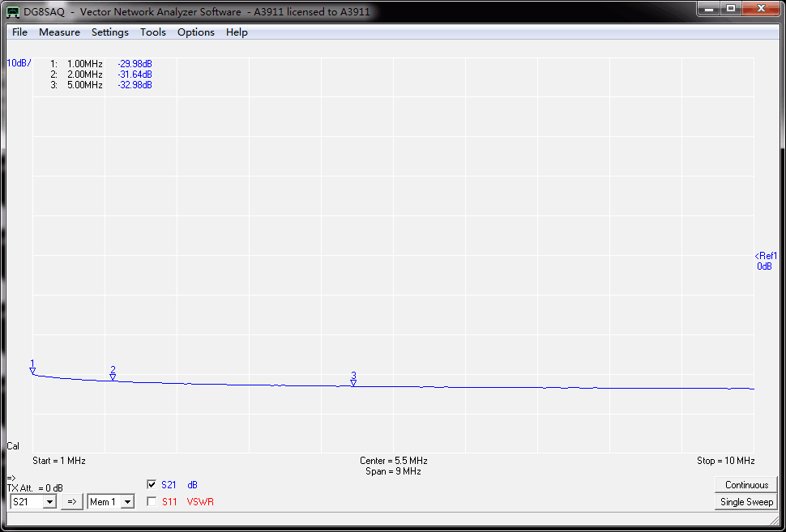Viewport: 786px width, 532px height.
Task: Uncheck the S21 dB trace checkbox
Action: 152,484
